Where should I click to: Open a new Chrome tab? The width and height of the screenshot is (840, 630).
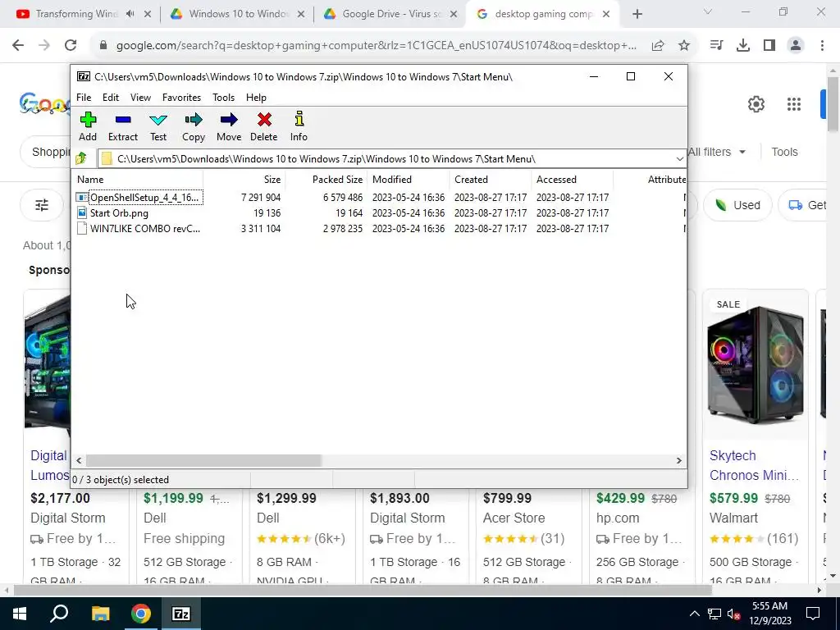pos(637,15)
